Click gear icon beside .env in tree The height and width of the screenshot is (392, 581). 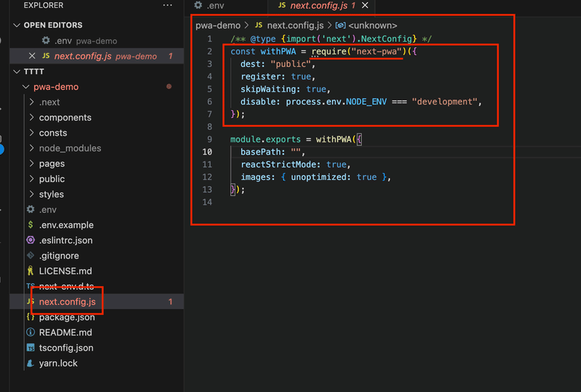[31, 209]
